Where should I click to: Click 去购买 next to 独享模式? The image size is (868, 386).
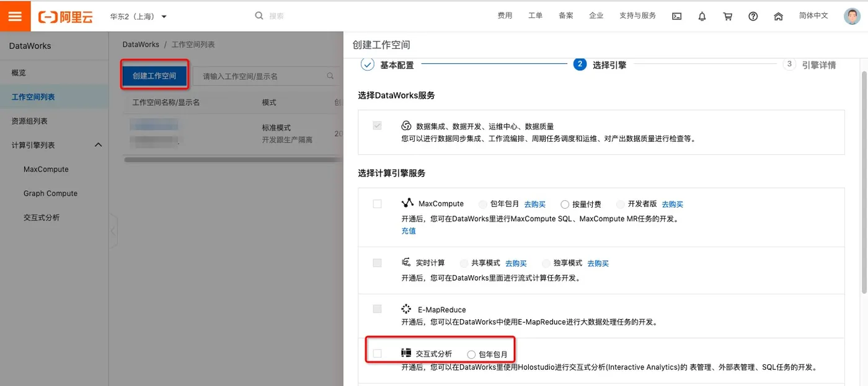coord(598,263)
